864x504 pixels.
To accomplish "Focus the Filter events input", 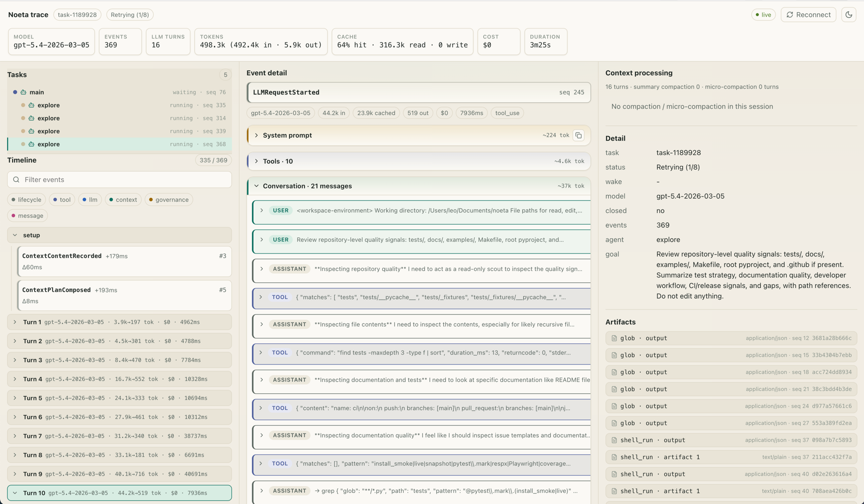I will pos(120,179).
